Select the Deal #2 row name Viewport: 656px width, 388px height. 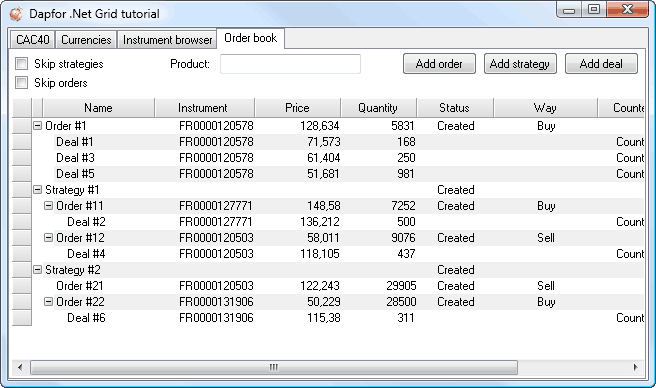coord(86,222)
